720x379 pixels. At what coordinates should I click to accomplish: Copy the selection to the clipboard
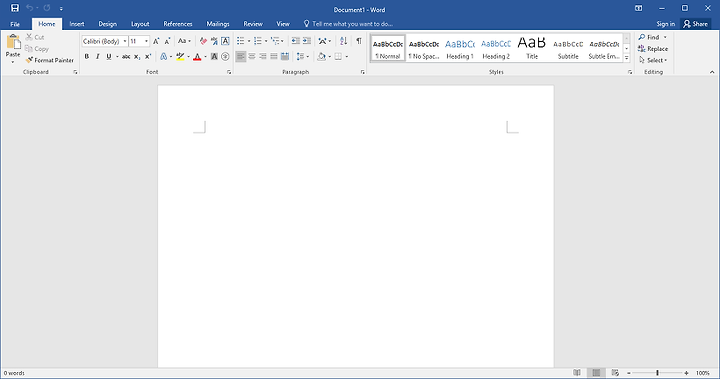pos(37,49)
